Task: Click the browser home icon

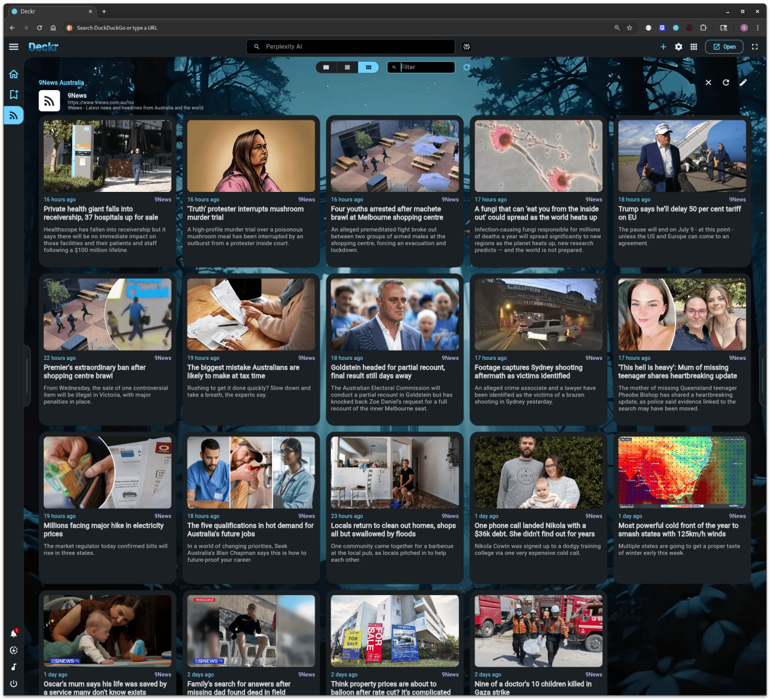Action: click(53, 28)
